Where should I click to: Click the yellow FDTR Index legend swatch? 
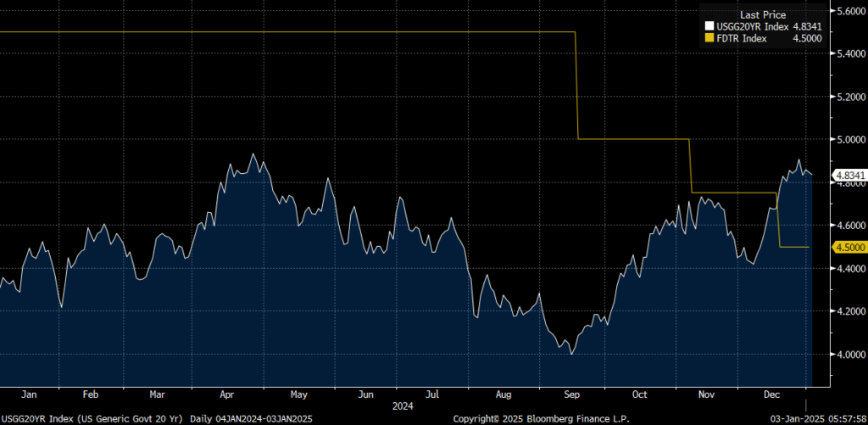point(709,37)
